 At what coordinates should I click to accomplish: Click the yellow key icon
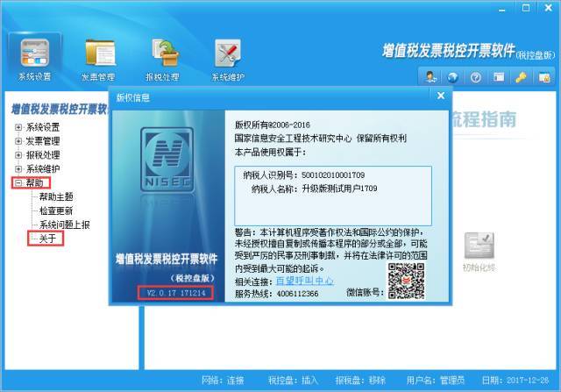[x=521, y=77]
